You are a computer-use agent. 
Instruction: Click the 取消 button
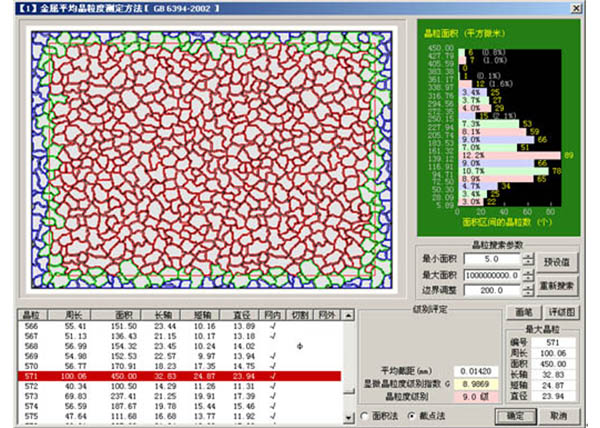[559, 415]
